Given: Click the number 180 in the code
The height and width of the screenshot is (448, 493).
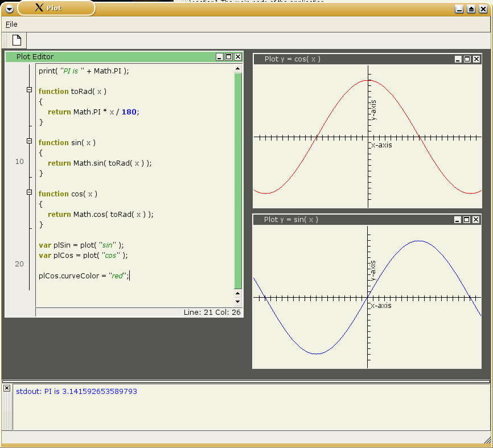Looking at the screenshot, I should click(x=129, y=112).
